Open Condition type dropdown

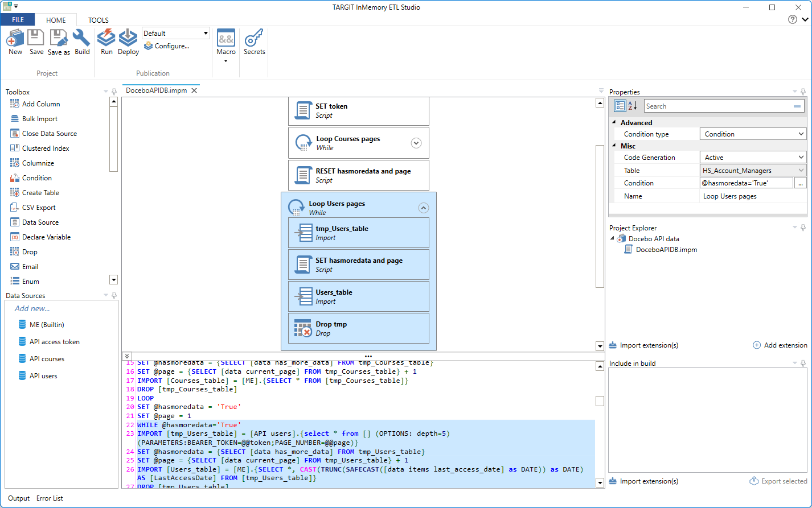click(753, 134)
